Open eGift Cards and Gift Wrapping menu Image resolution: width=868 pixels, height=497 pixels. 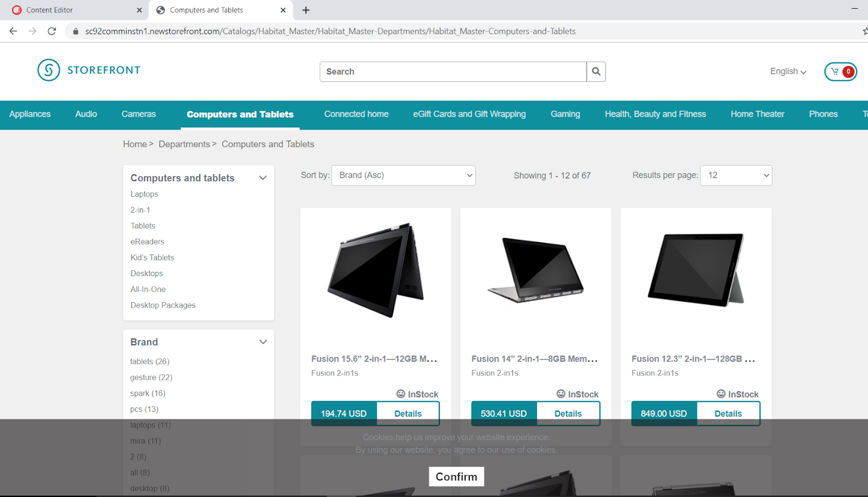pyautogui.click(x=469, y=114)
